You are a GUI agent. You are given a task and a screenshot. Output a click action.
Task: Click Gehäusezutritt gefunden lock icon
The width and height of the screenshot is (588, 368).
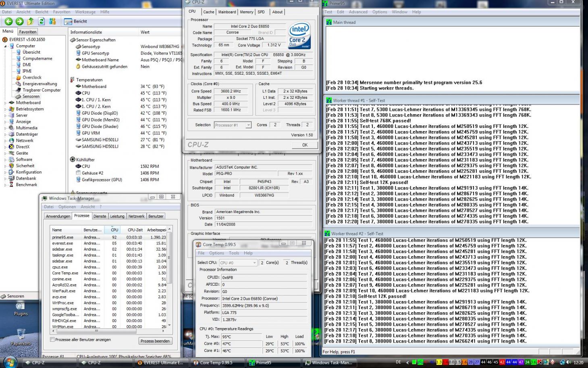click(x=78, y=67)
